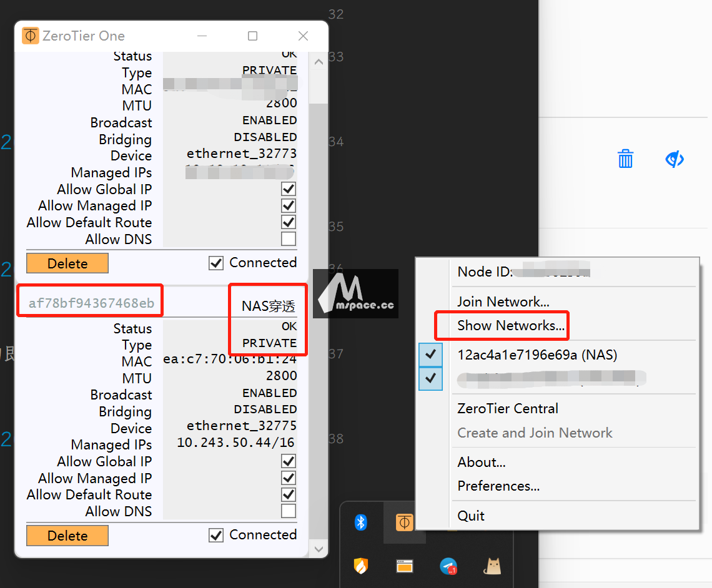Click the blue hide eye icon
The height and width of the screenshot is (588, 712).
tap(675, 159)
